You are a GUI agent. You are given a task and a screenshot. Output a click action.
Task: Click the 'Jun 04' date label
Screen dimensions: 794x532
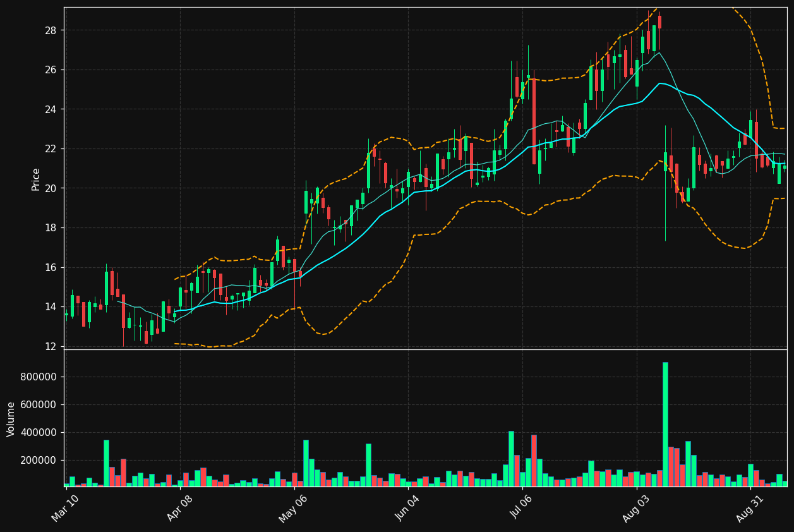pos(408,509)
